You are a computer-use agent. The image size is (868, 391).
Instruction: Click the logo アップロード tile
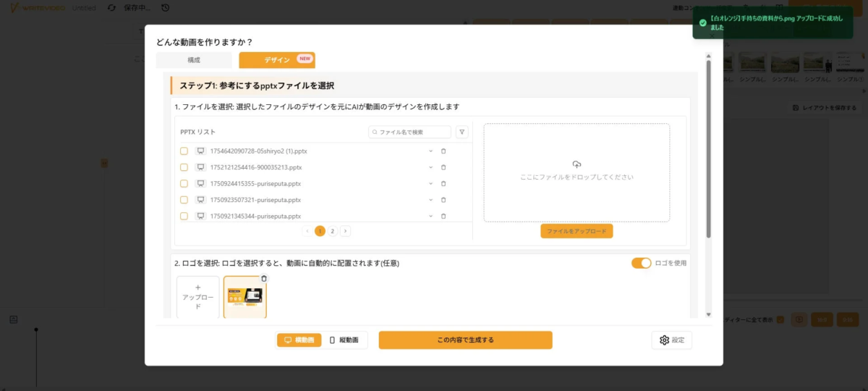pos(197,297)
